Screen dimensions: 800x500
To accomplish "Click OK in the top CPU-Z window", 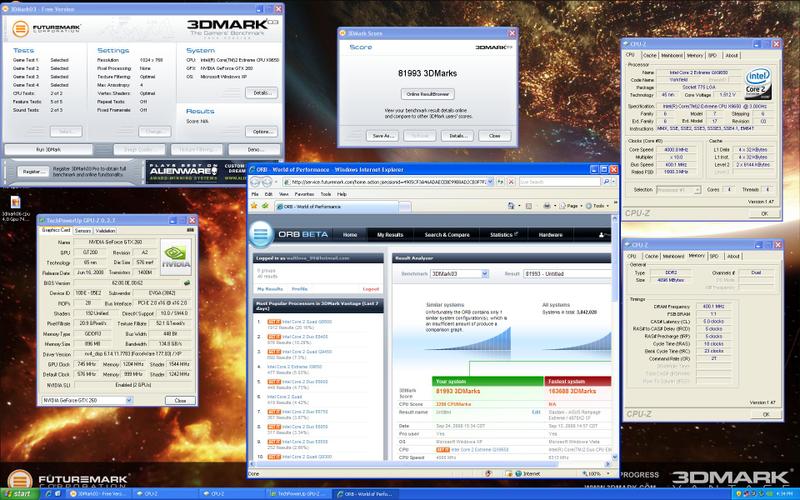I will 764,214.
